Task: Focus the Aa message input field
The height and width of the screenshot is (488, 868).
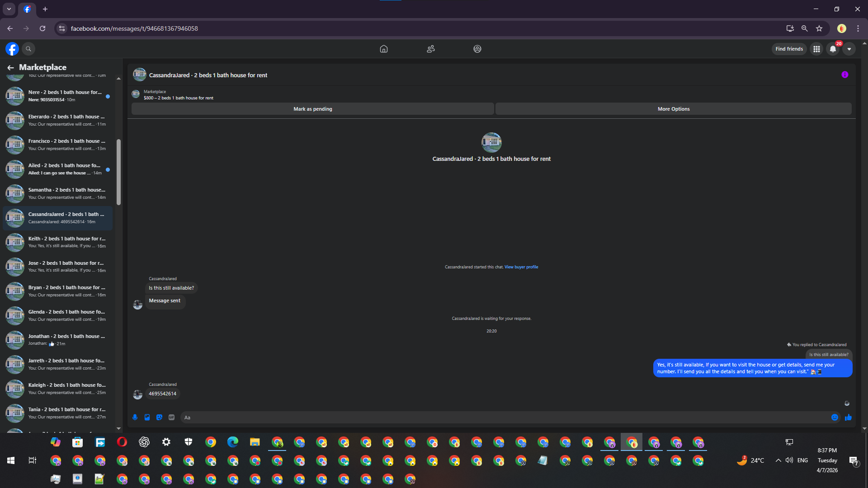Action: [504, 418]
